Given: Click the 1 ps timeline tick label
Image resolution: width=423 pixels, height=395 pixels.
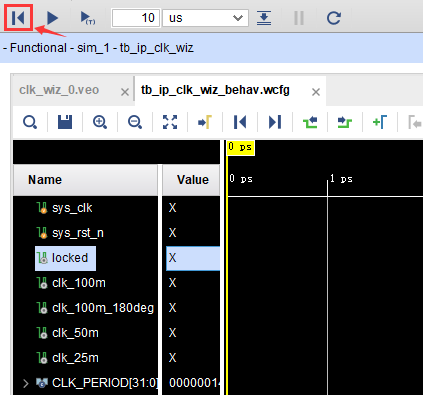Looking at the screenshot, I should (x=341, y=179).
